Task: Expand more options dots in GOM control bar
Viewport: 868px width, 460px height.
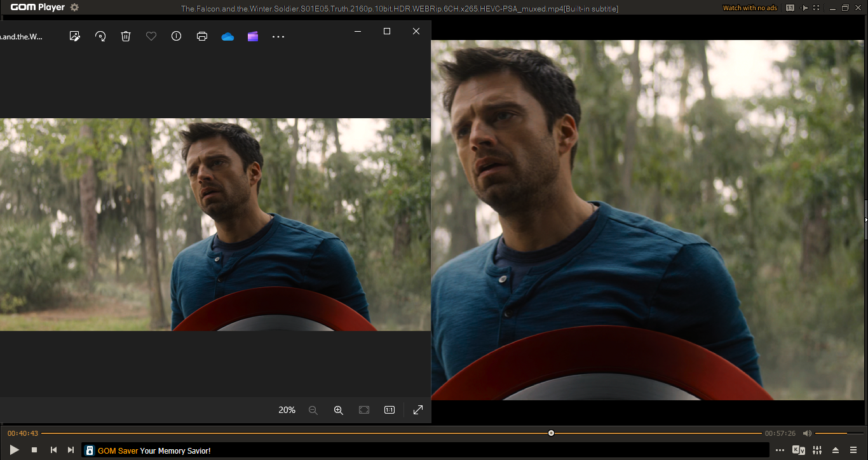Action: tap(780, 450)
